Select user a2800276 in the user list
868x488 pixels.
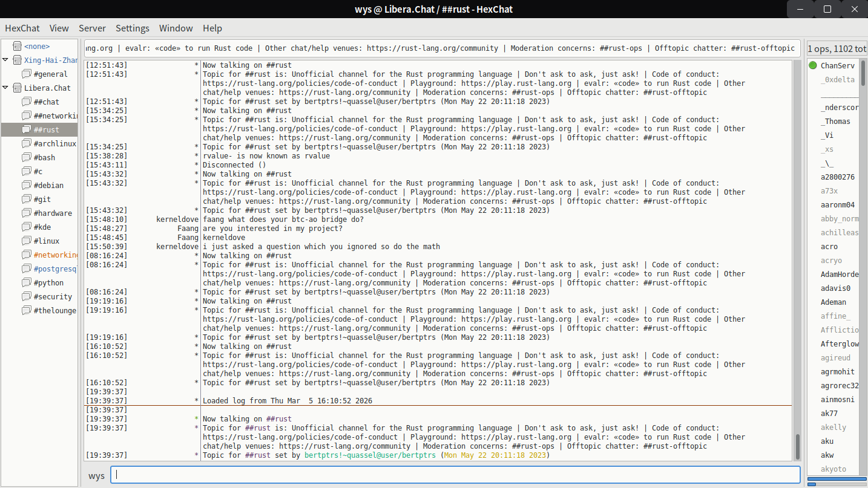point(838,177)
